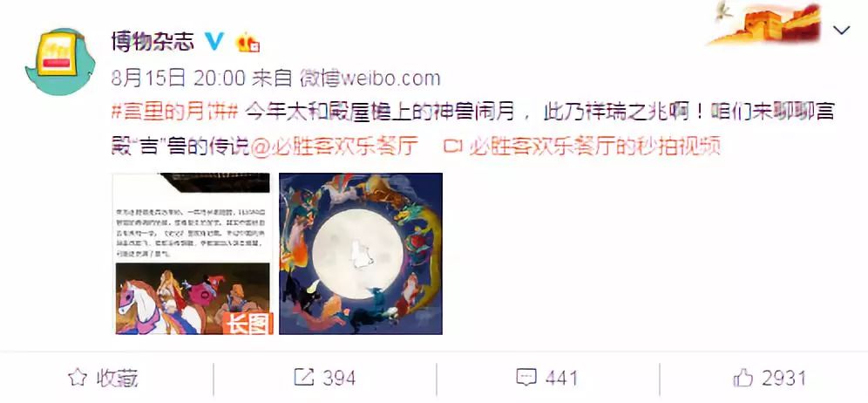Open comments with 441 count

coord(546,378)
